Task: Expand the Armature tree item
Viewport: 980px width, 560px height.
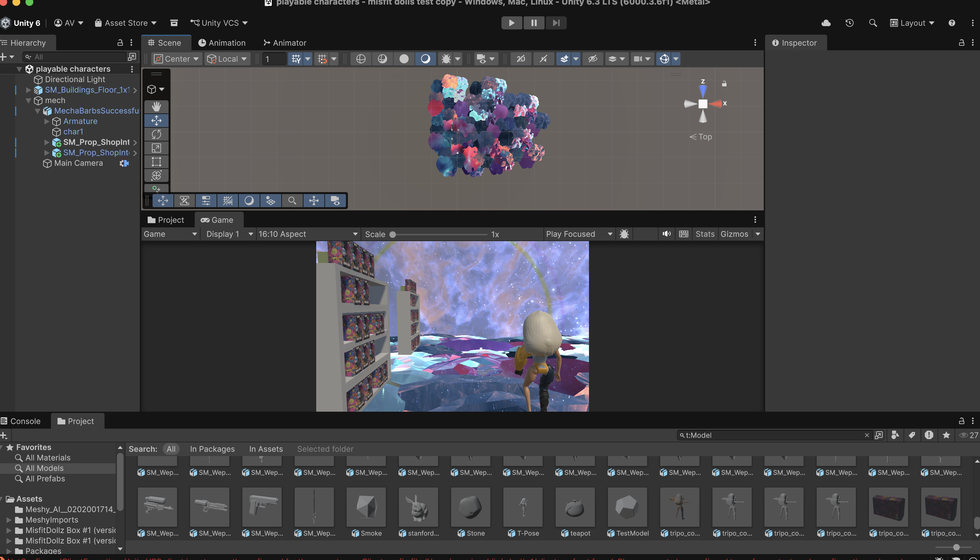Action: (47, 121)
